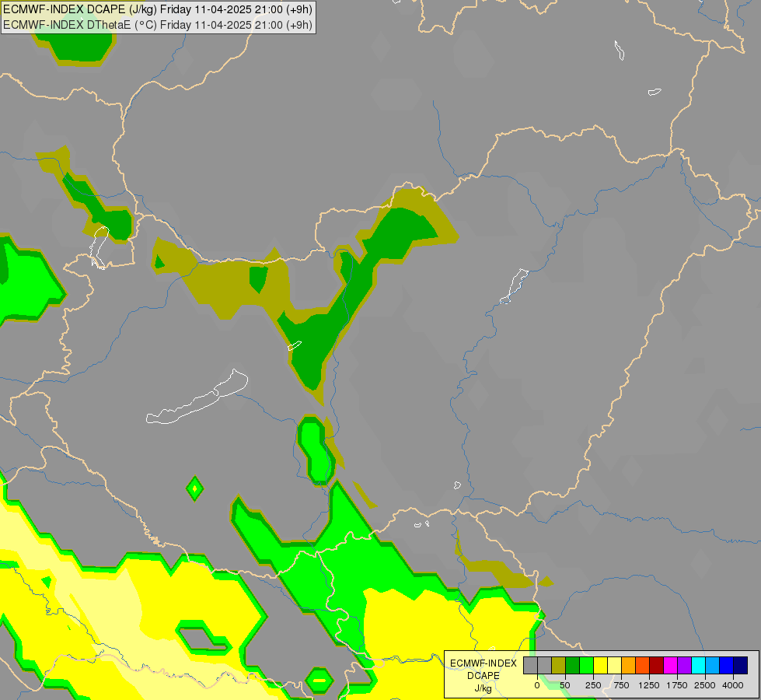The image size is (761, 700).
Task: Click the magenta legend swatch before 1750
Action: (671, 665)
